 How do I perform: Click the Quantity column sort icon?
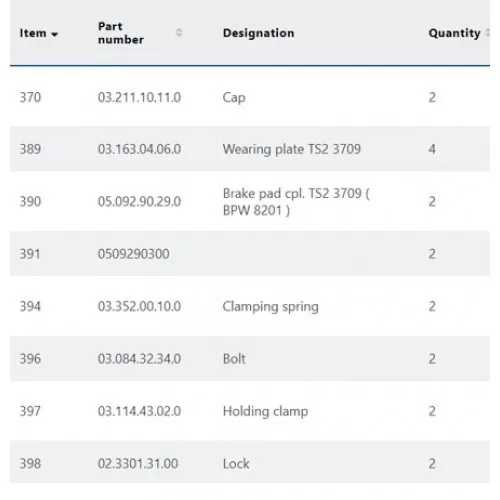pyautogui.click(x=487, y=33)
